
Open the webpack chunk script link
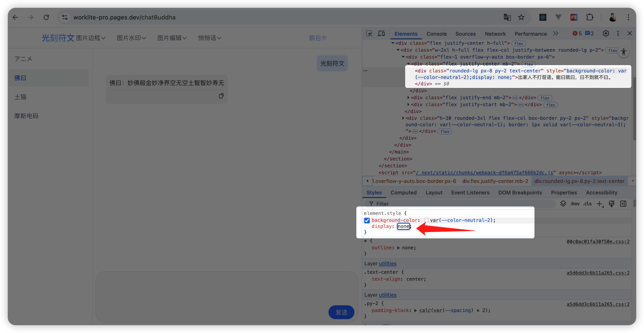pos(484,173)
